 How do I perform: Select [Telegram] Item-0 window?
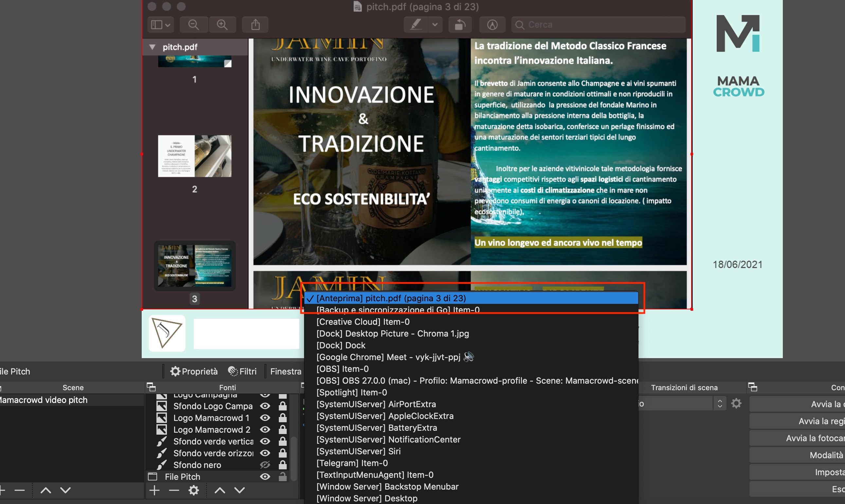(471, 463)
